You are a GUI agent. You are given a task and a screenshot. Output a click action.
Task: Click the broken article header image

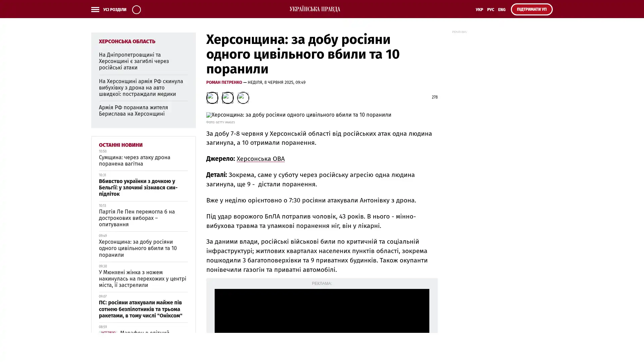(x=298, y=115)
